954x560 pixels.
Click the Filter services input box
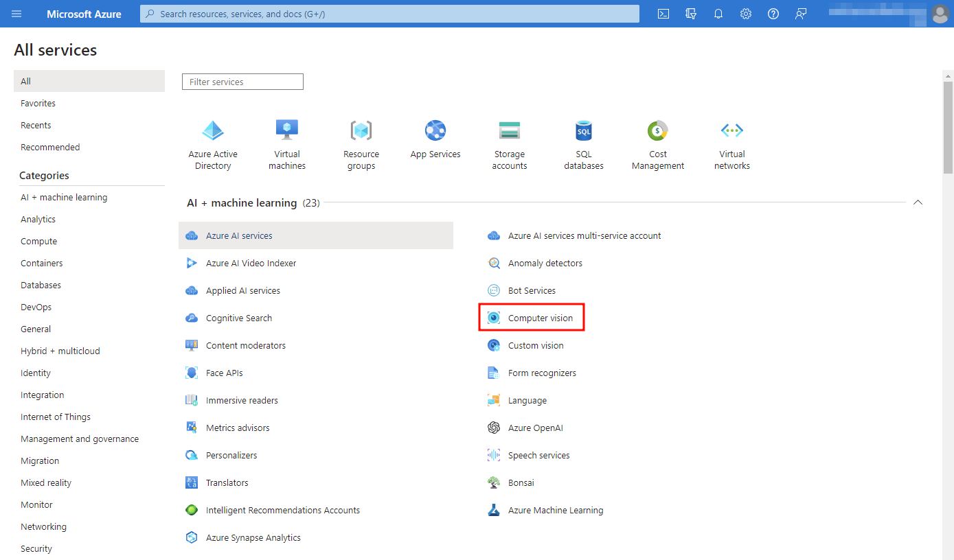(242, 82)
